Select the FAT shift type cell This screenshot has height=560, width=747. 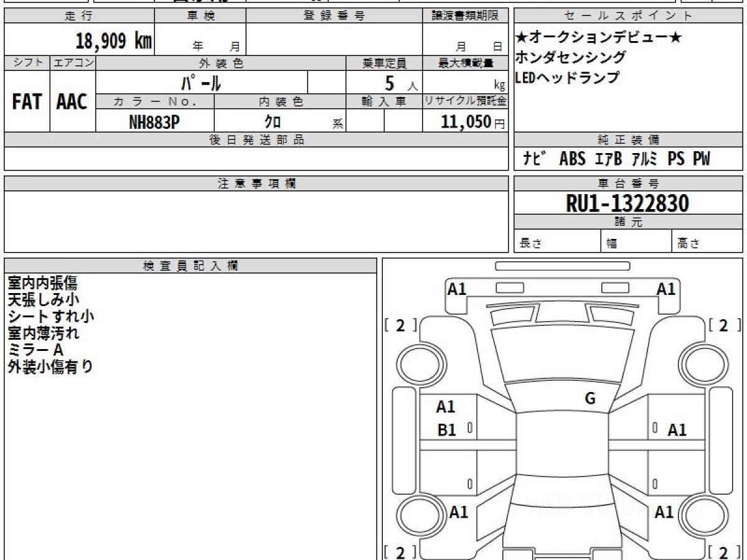[27, 102]
